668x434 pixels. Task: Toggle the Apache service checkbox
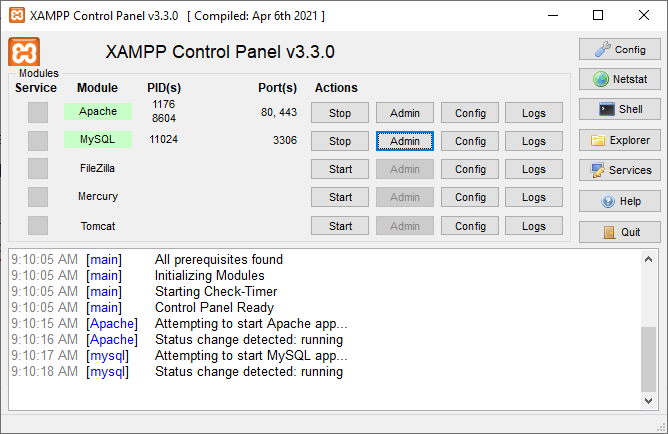(38, 112)
